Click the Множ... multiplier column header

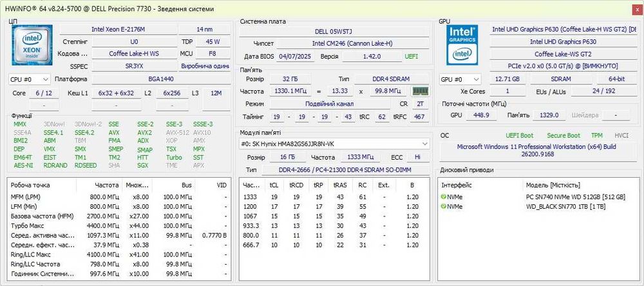(x=138, y=186)
